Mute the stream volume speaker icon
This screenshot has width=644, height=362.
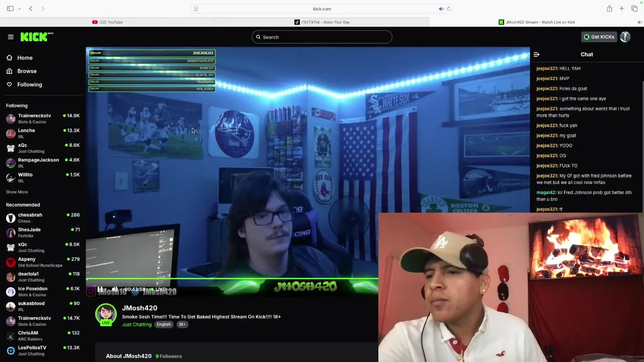click(x=115, y=289)
